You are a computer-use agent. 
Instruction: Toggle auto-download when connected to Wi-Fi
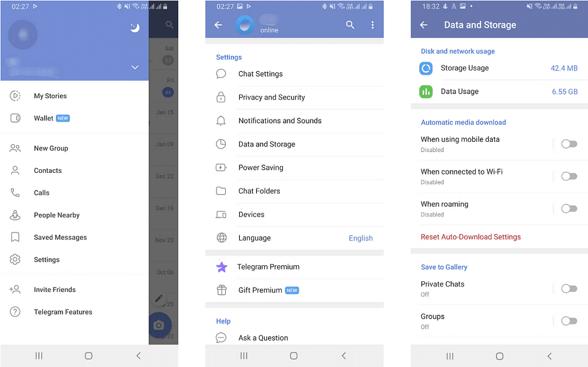tap(569, 176)
